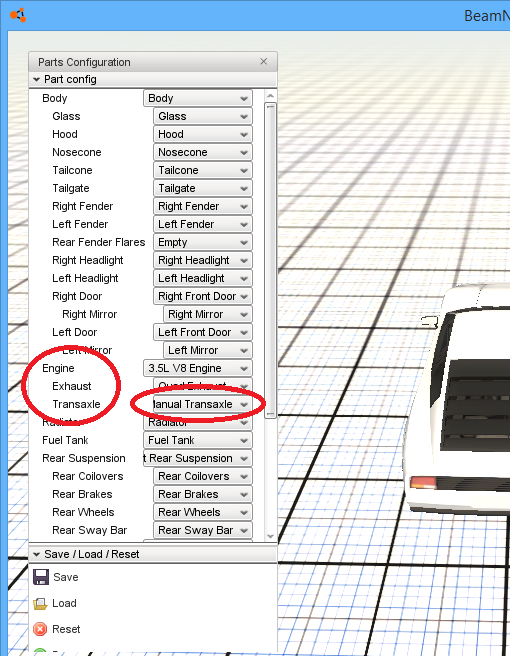Open the Right Front Door dropdown
This screenshot has height=656, width=510.
coord(203,296)
